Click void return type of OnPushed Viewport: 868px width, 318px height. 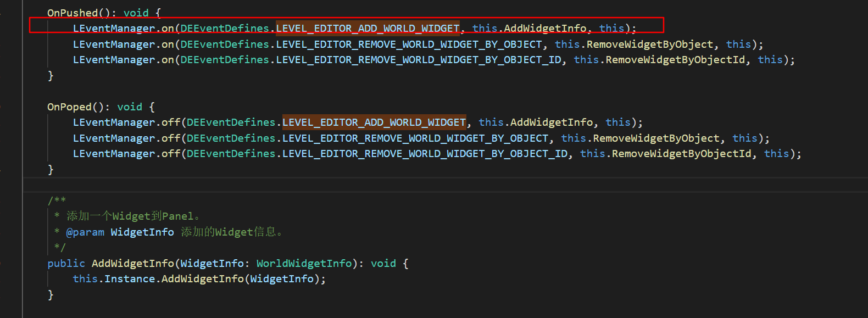(x=136, y=13)
